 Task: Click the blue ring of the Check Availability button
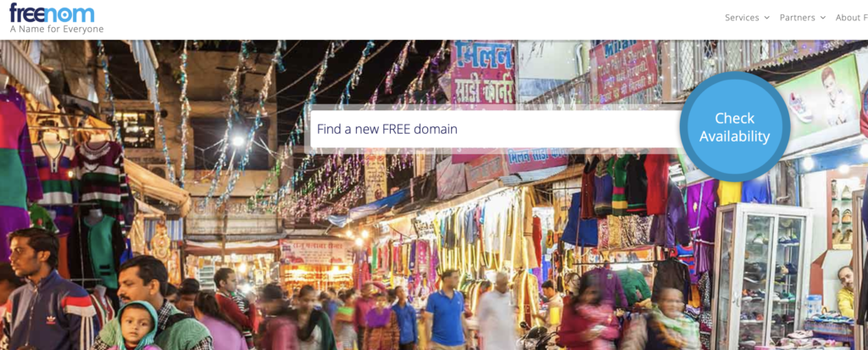tap(735, 76)
